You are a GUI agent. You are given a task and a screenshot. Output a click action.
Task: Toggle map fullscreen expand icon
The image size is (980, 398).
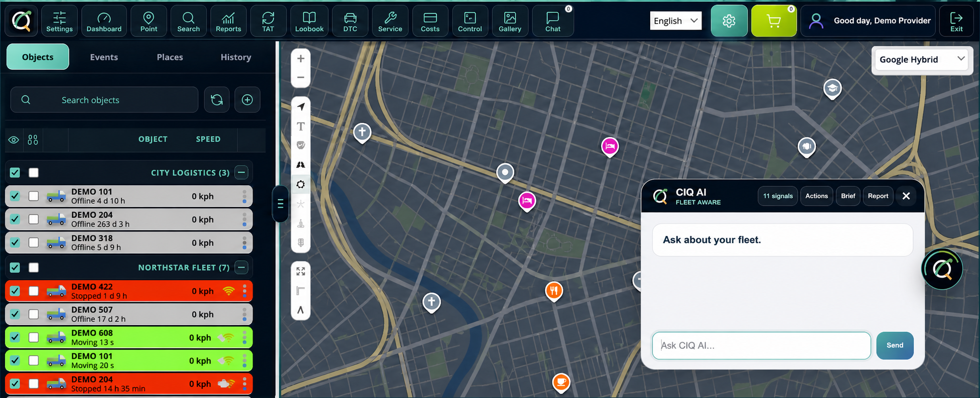300,271
